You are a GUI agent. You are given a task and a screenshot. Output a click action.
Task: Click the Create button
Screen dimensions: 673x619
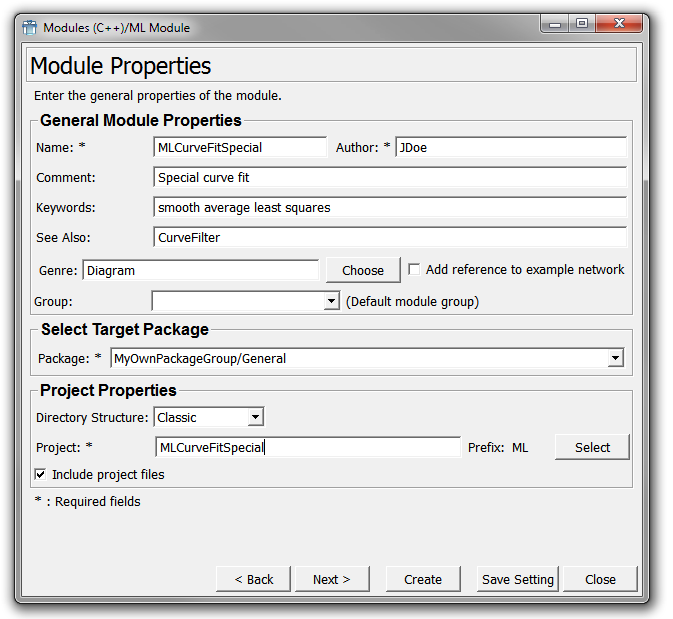pyautogui.click(x=423, y=579)
